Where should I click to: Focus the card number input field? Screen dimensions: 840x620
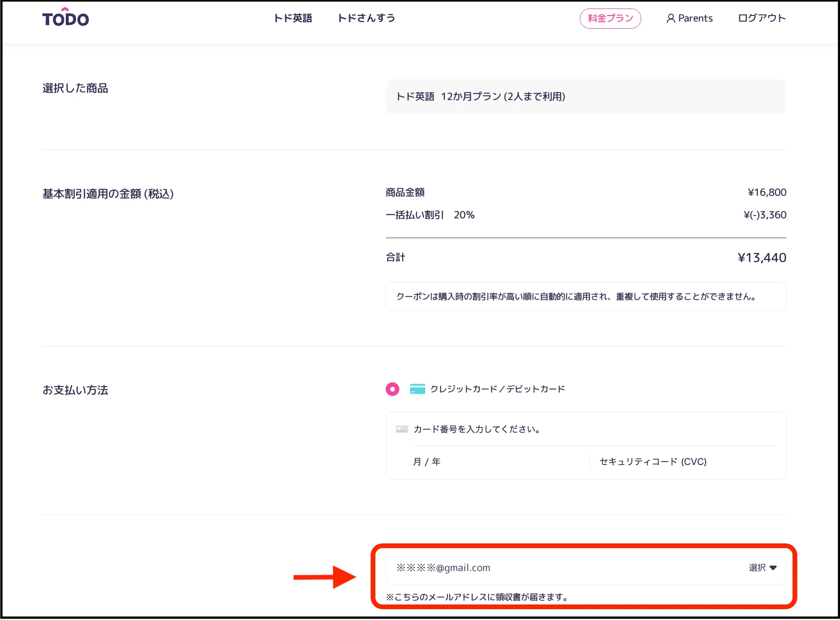click(594, 429)
